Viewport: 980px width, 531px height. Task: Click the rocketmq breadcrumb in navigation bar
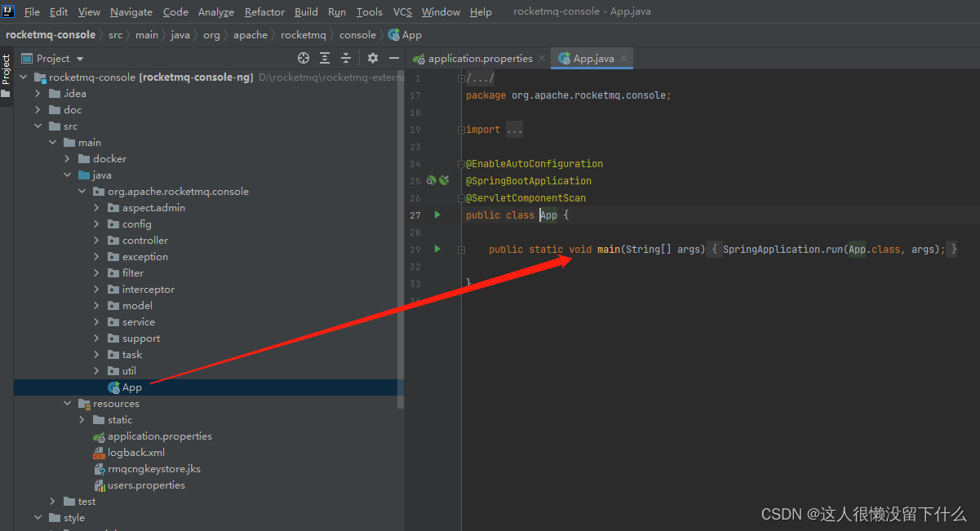click(303, 35)
